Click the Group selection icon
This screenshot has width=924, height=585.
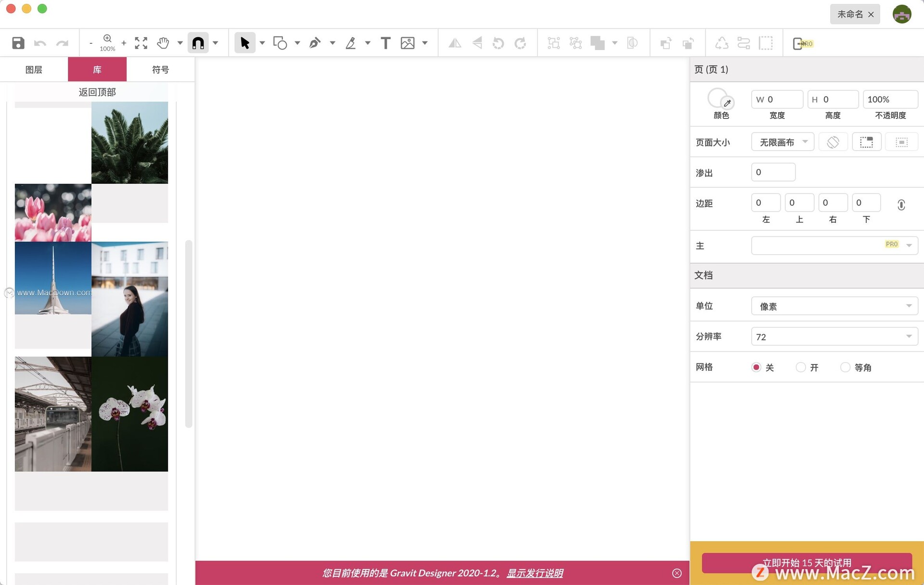pyautogui.click(x=554, y=43)
